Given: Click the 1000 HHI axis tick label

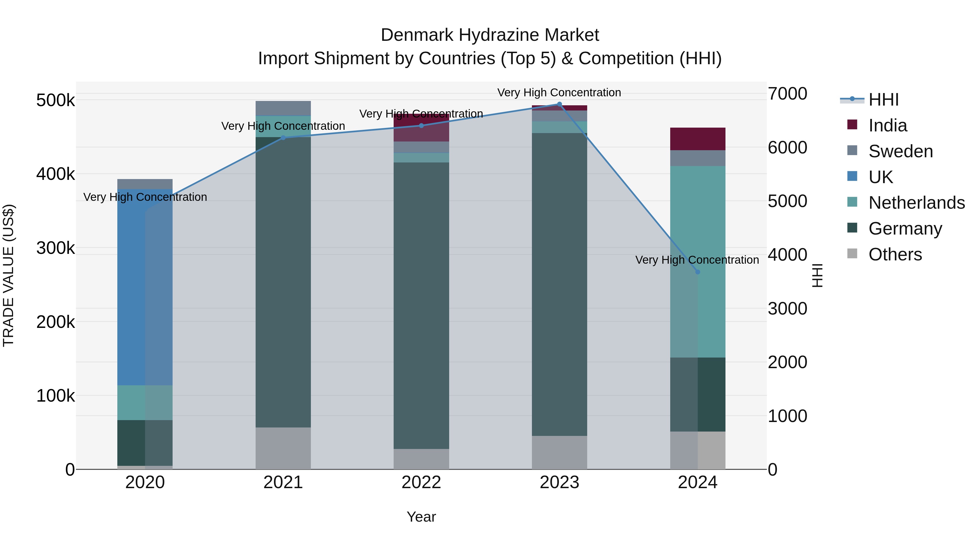Looking at the screenshot, I should tap(788, 416).
